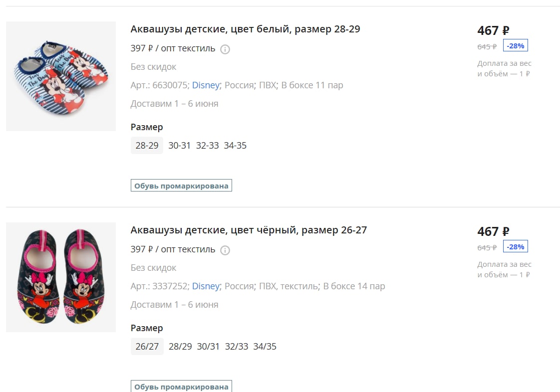Open the white aqua shoes product image

coord(61,76)
